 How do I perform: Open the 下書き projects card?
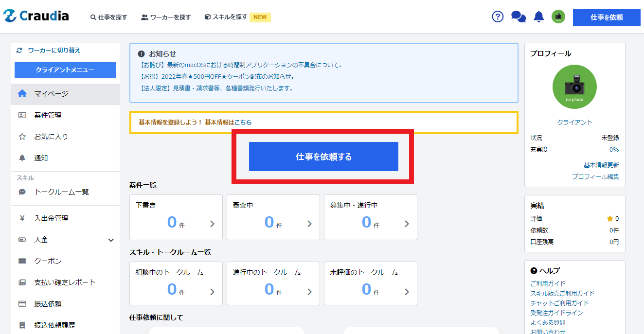click(x=176, y=217)
